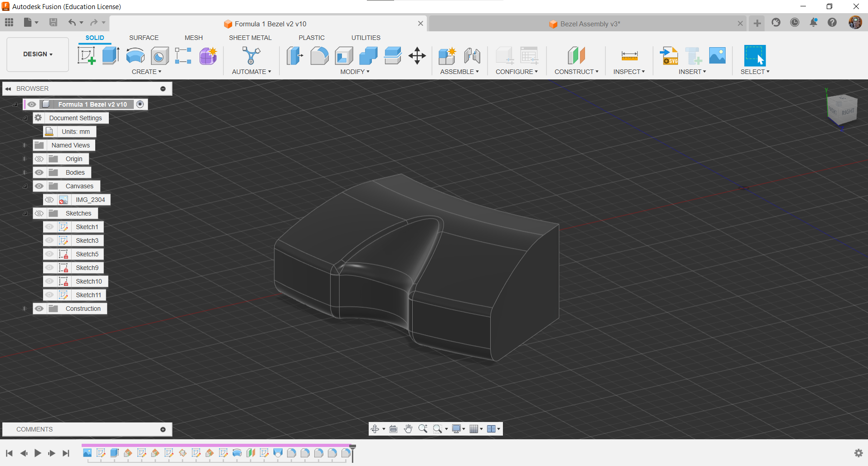Open the MODIFY menu
The width and height of the screenshot is (868, 466).
tap(355, 72)
